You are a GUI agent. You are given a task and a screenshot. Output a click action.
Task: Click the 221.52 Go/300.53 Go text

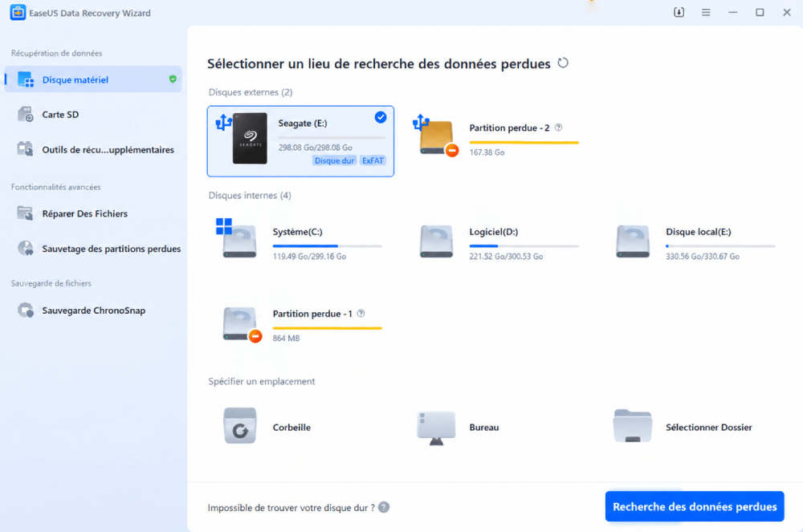click(x=506, y=256)
